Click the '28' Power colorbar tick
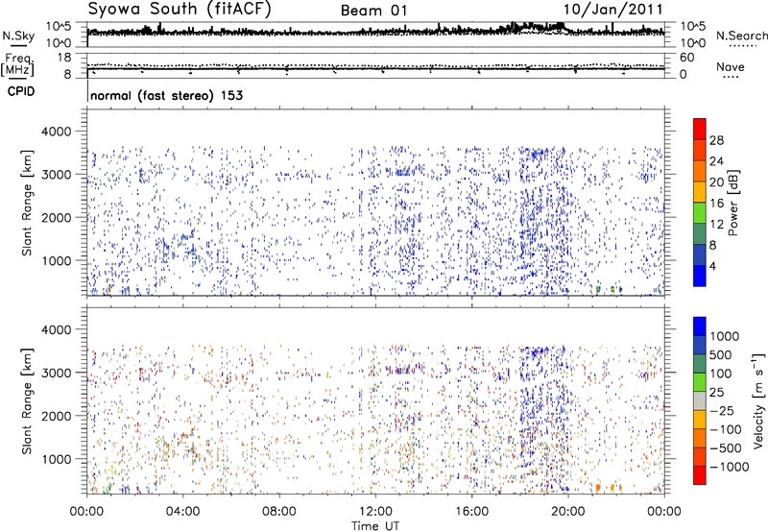Screen dimensions: 768x532 (x=716, y=140)
